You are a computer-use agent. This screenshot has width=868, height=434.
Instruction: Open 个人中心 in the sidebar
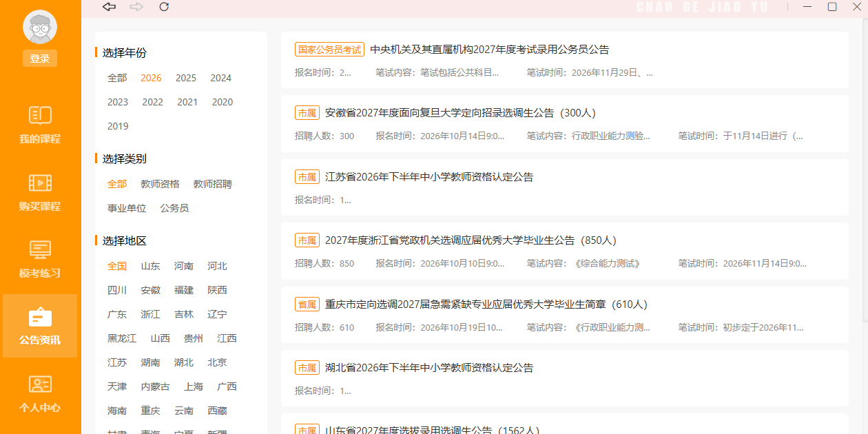pyautogui.click(x=40, y=393)
